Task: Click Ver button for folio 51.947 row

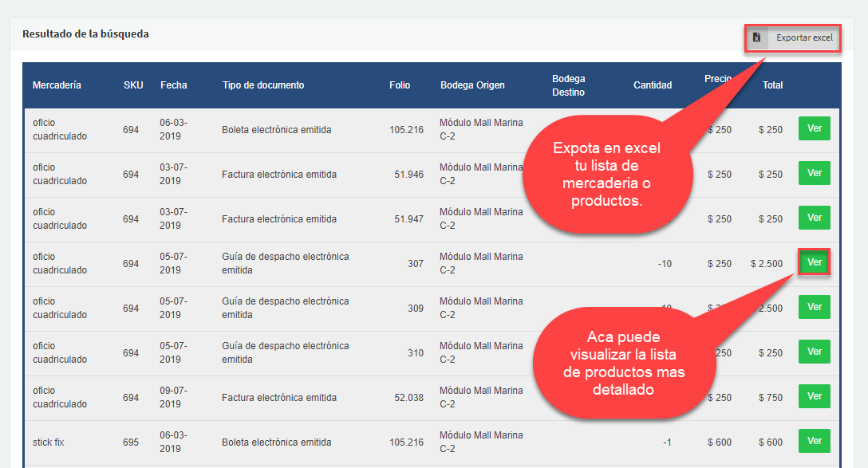Action: click(814, 218)
